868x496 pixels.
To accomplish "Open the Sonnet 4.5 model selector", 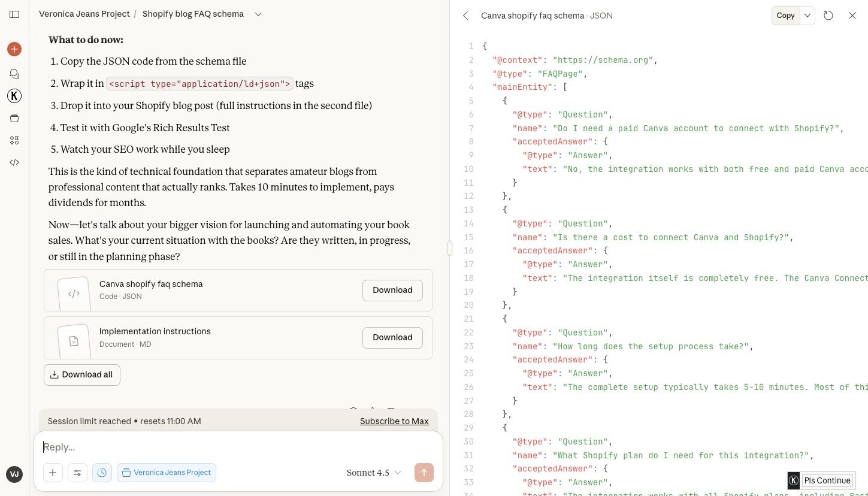I will pyautogui.click(x=374, y=473).
